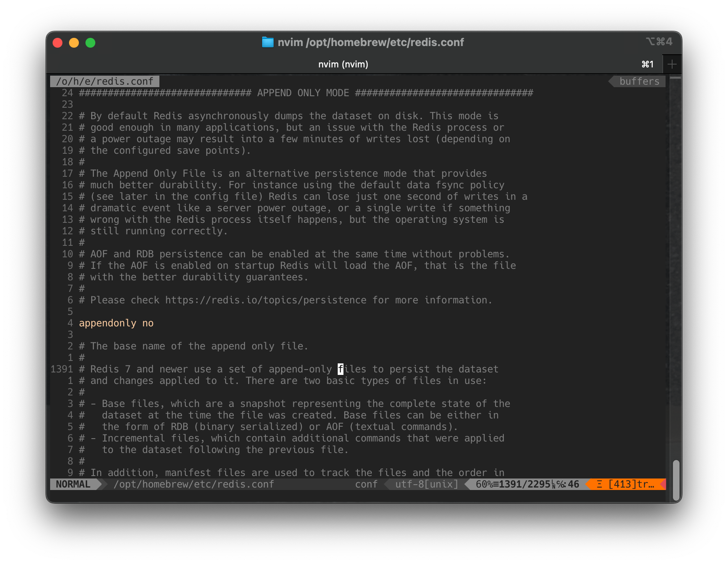The image size is (728, 564).
Task: Click the utf-8[unix] encoding indicator
Action: click(x=426, y=484)
